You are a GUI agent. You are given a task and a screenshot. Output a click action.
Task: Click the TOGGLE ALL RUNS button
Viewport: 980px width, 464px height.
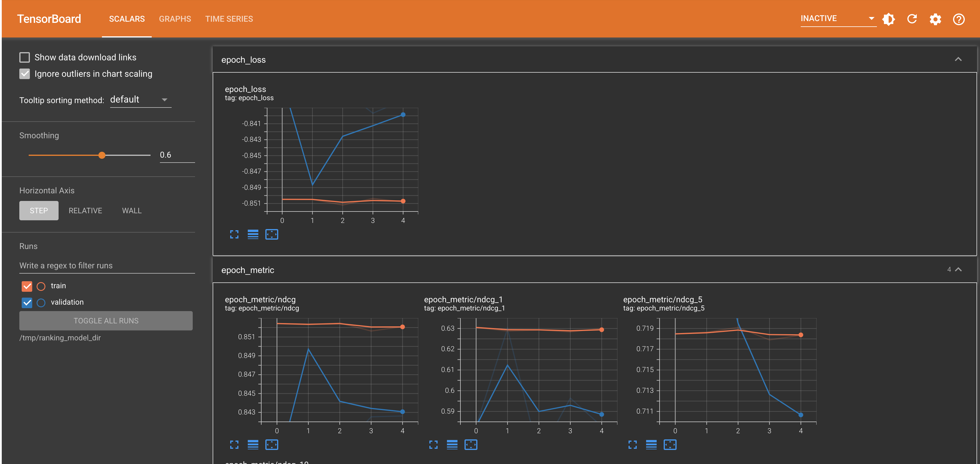click(106, 321)
